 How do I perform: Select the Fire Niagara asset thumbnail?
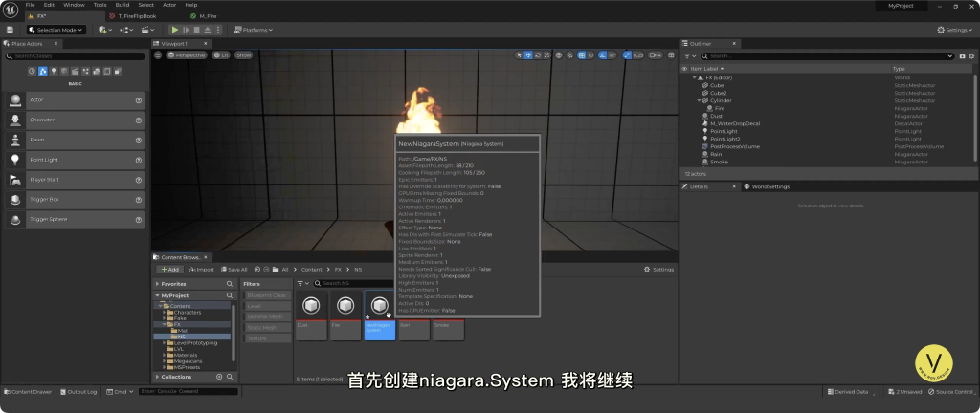click(345, 315)
